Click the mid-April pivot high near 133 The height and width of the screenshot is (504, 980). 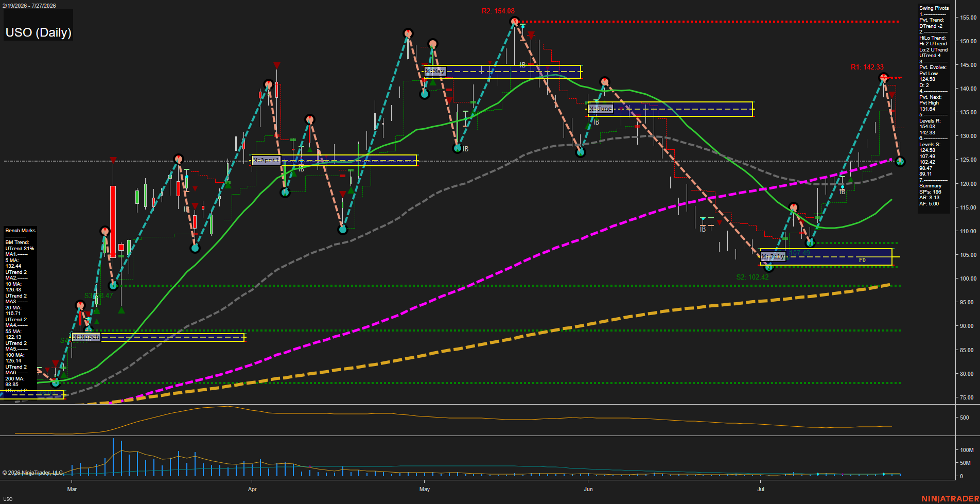(x=309, y=119)
